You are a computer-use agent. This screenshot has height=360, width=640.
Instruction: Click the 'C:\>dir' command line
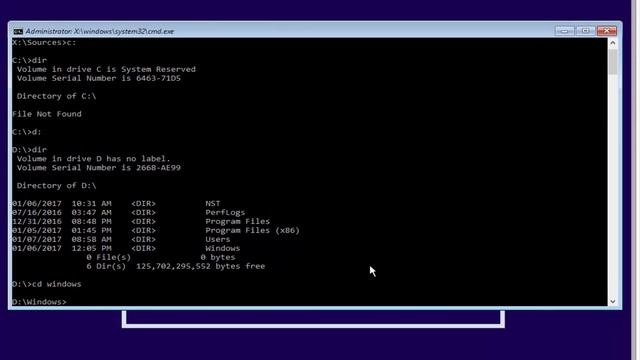click(29, 60)
